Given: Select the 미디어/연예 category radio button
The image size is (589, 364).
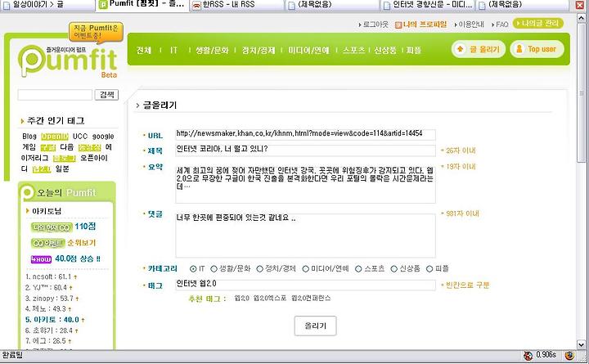Looking at the screenshot, I should click(305, 268).
